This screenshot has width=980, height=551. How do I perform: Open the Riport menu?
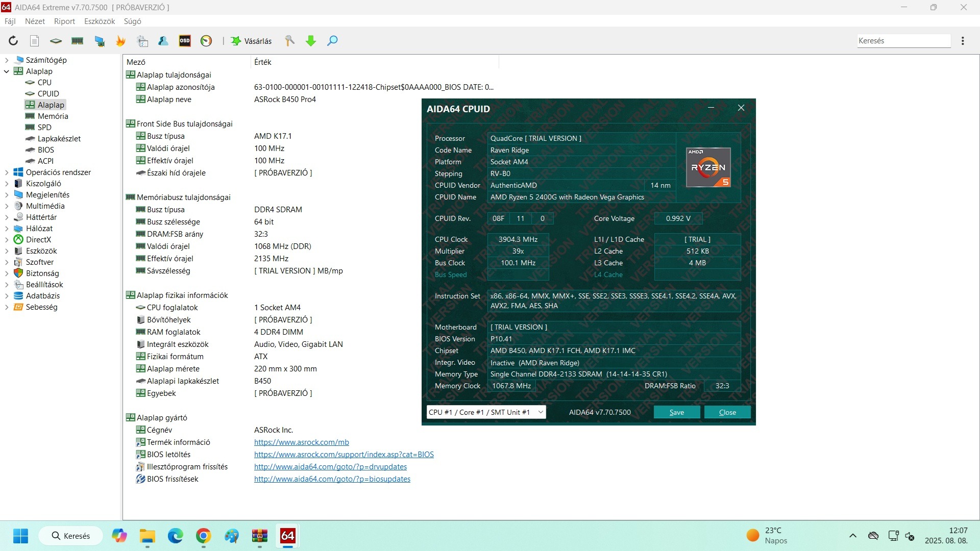pos(64,21)
